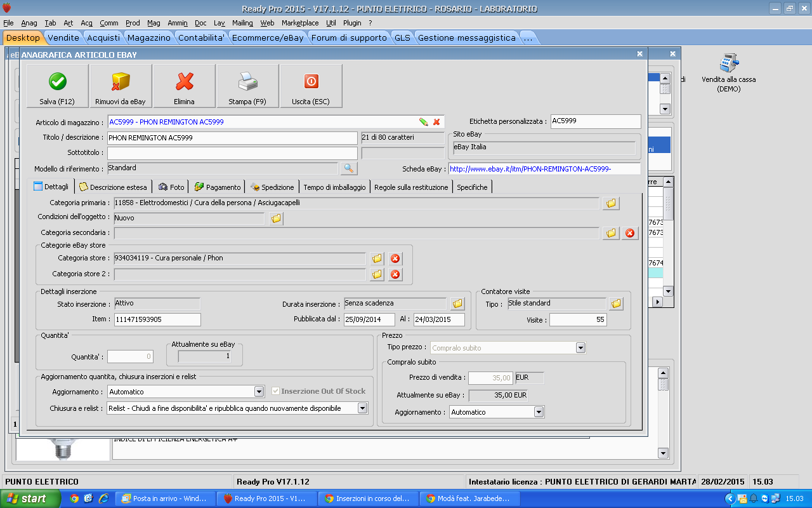Switch to Descrizione estesa tab

pyautogui.click(x=113, y=187)
